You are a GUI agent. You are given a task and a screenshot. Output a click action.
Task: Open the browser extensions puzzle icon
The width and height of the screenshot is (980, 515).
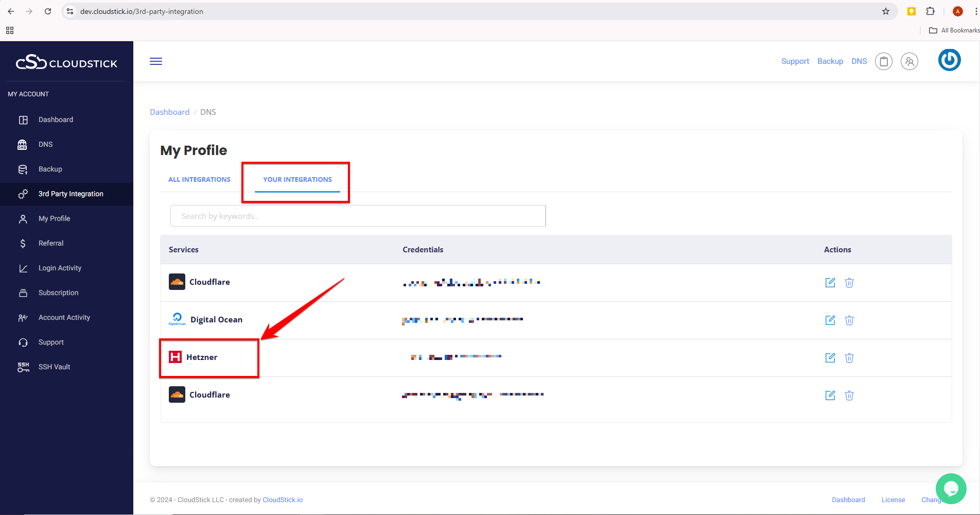tap(930, 11)
